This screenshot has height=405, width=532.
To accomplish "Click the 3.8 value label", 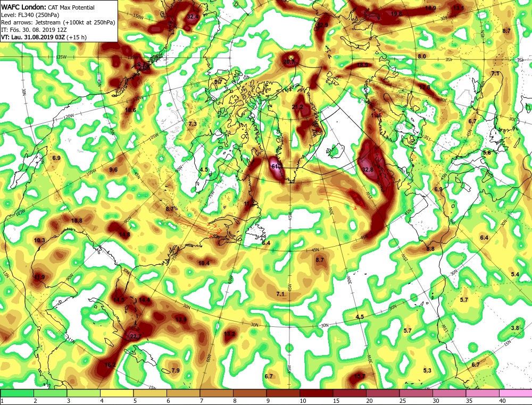I will 515,328.
